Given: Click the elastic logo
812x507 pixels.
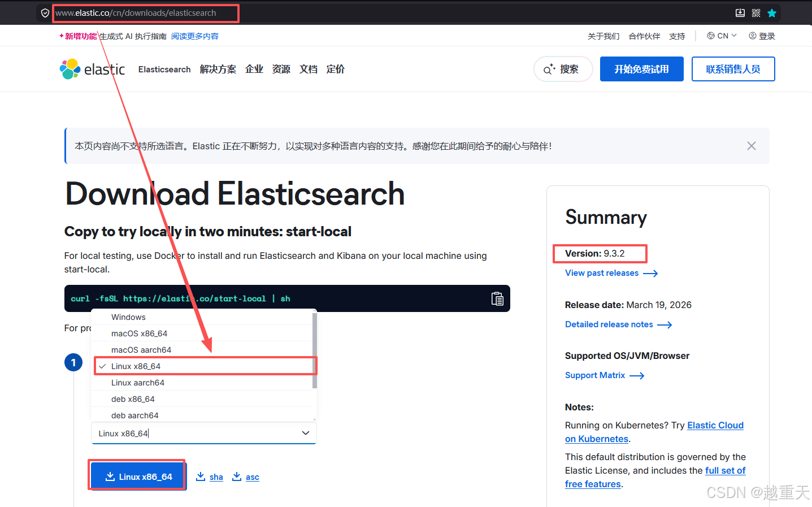Looking at the screenshot, I should click(93, 69).
